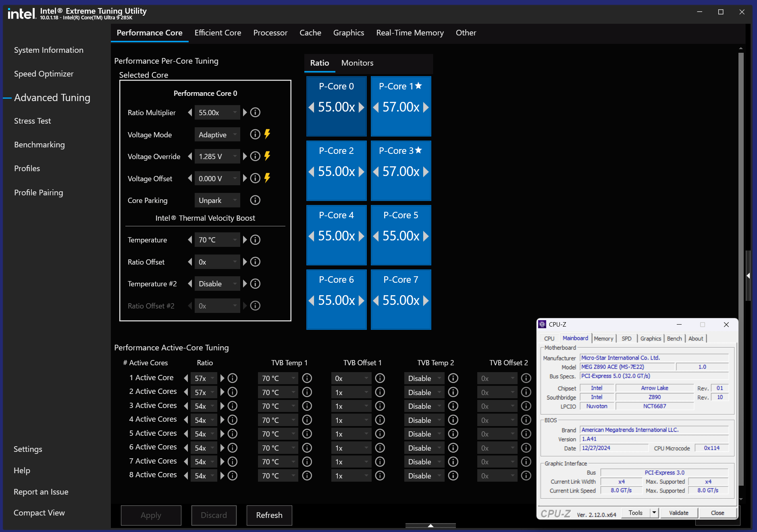Screen dimensions: 757x532
Task: Open TVB Offset 1 dropdown for 4 Active Cores
Action: click(x=351, y=420)
